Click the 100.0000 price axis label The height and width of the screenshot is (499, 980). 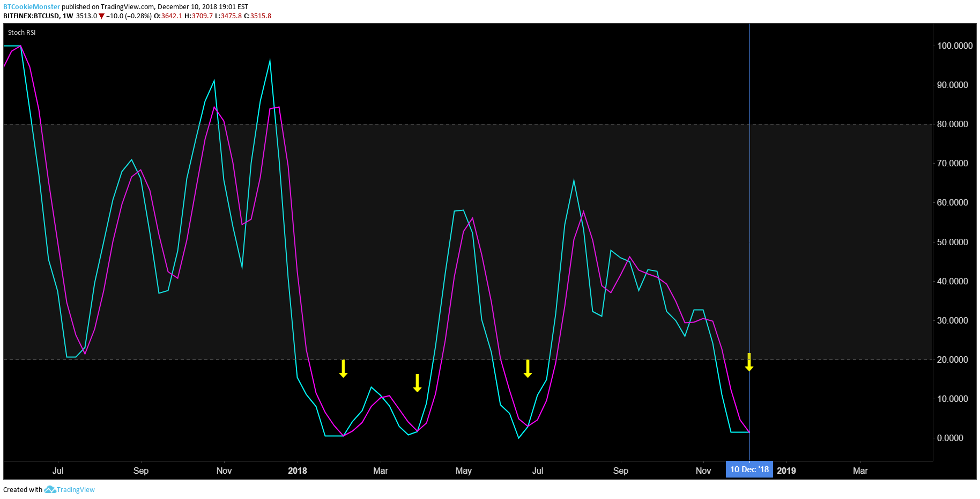click(x=955, y=46)
